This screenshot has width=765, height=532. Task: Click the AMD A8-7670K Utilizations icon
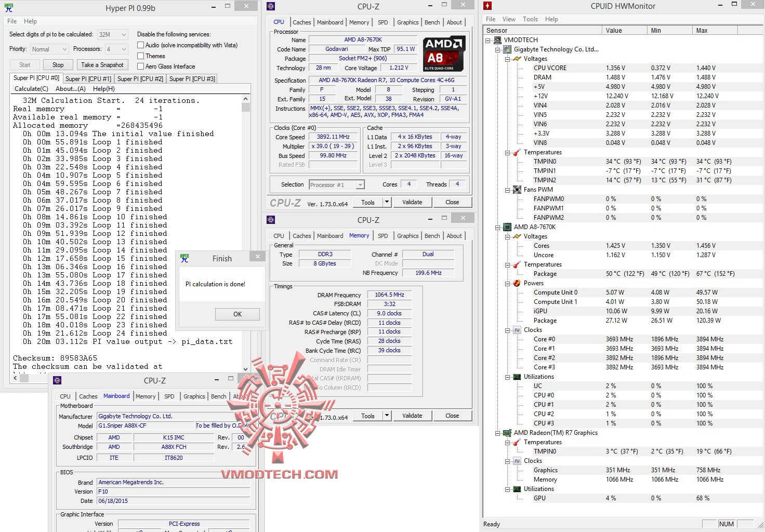pos(517,377)
